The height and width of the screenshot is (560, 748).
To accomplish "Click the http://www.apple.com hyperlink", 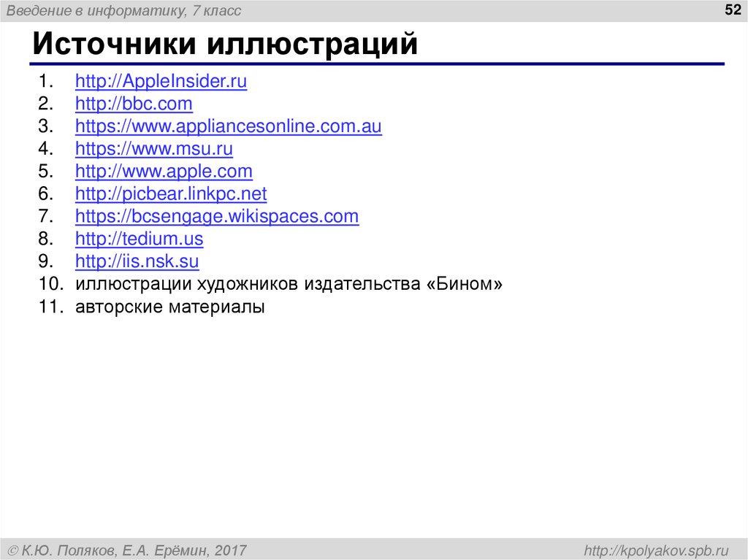I will pyautogui.click(x=163, y=172).
